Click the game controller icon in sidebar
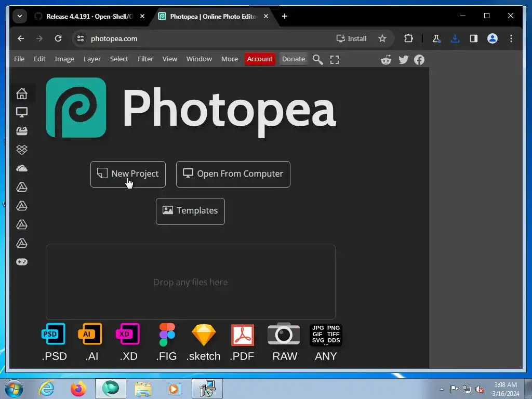Screen dimensions: 532x399 point(22,262)
